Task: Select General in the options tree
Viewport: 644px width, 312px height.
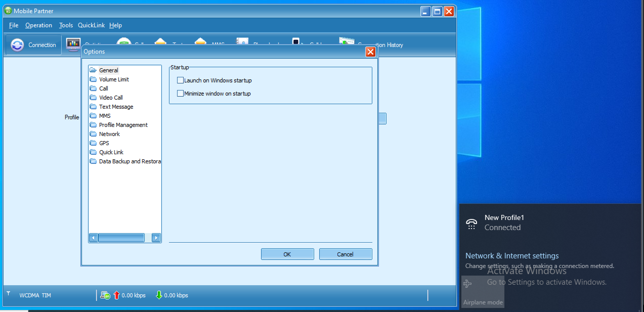Action: click(x=109, y=70)
